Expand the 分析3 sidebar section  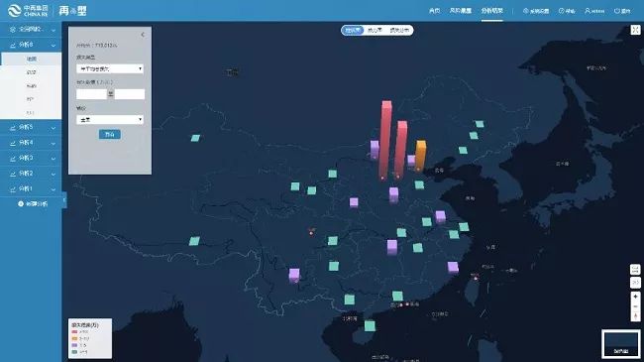(31, 158)
